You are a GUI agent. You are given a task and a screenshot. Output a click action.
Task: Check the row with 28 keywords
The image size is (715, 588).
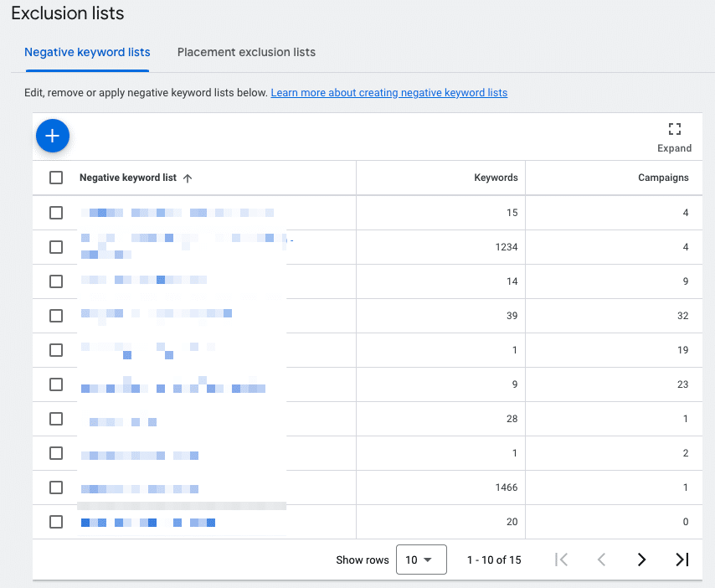56,419
